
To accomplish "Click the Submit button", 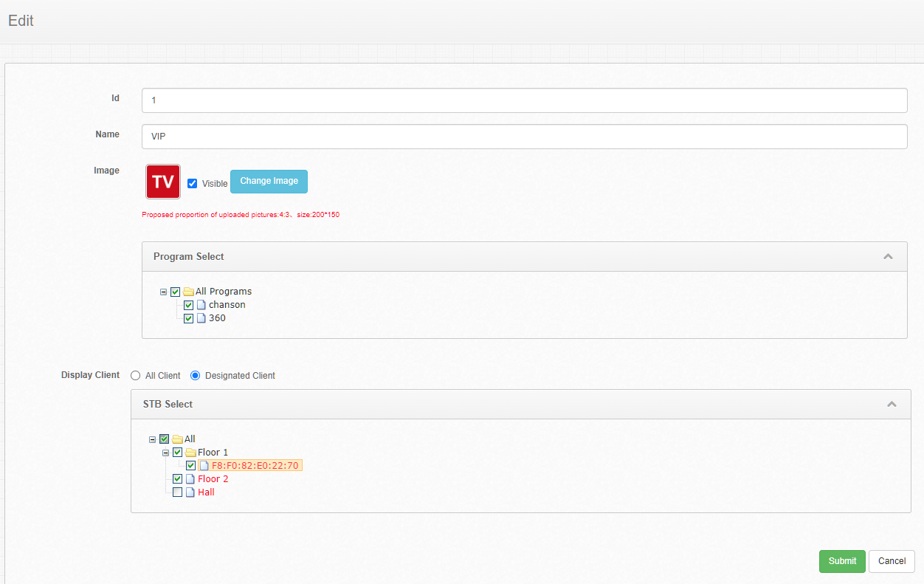I will click(842, 561).
